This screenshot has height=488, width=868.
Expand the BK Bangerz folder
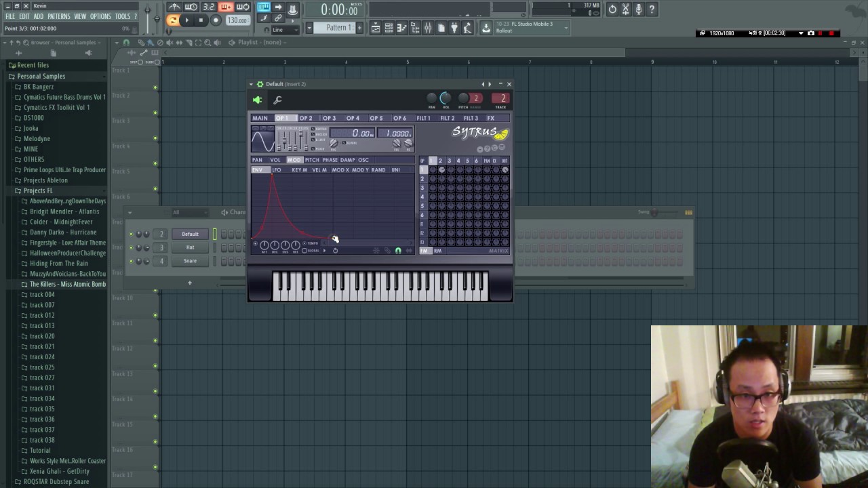[x=38, y=87]
